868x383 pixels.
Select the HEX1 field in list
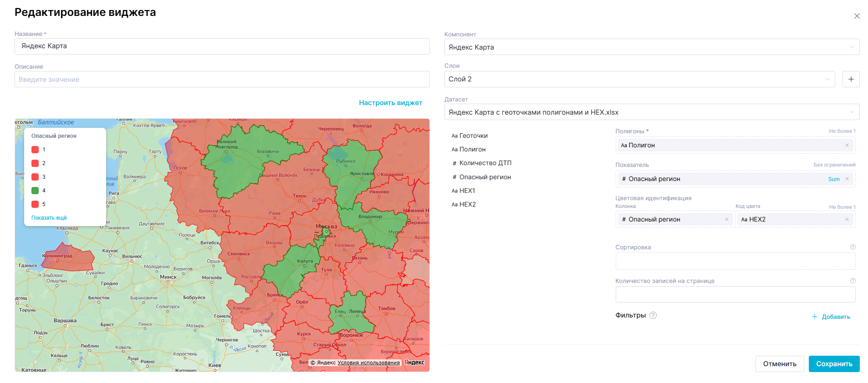467,191
